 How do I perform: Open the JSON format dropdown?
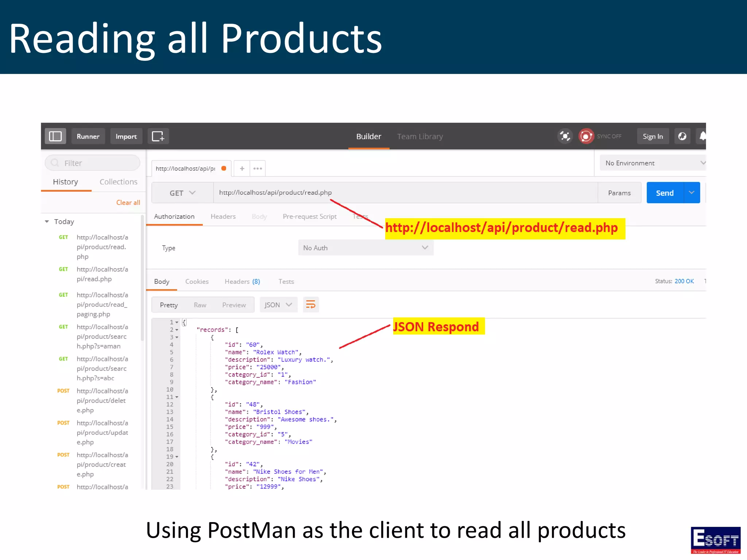coord(278,305)
